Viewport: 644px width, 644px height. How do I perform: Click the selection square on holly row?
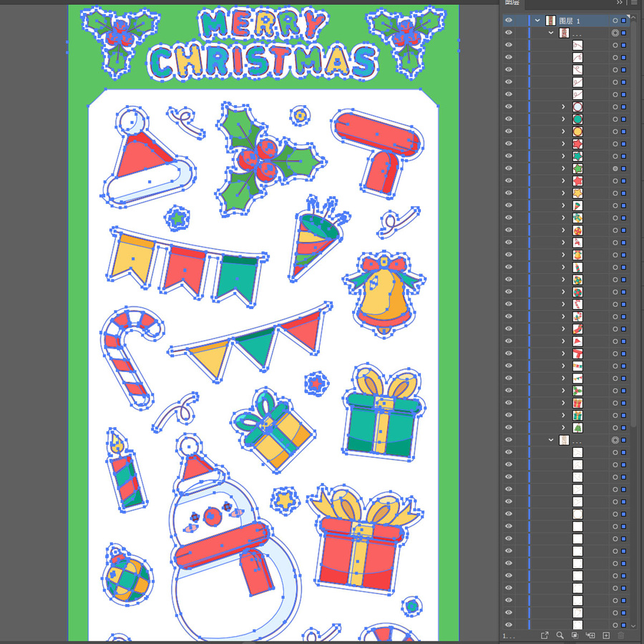[x=624, y=391]
